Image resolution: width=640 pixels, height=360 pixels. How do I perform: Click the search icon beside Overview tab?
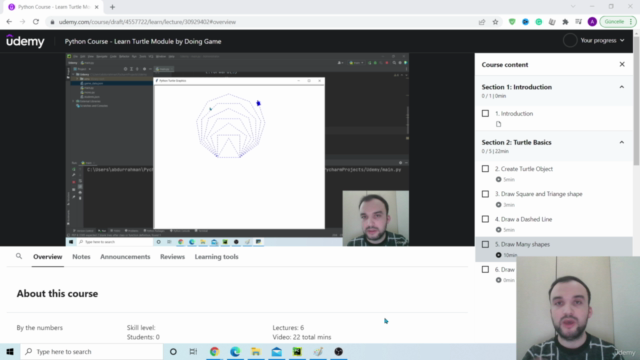(x=19, y=256)
